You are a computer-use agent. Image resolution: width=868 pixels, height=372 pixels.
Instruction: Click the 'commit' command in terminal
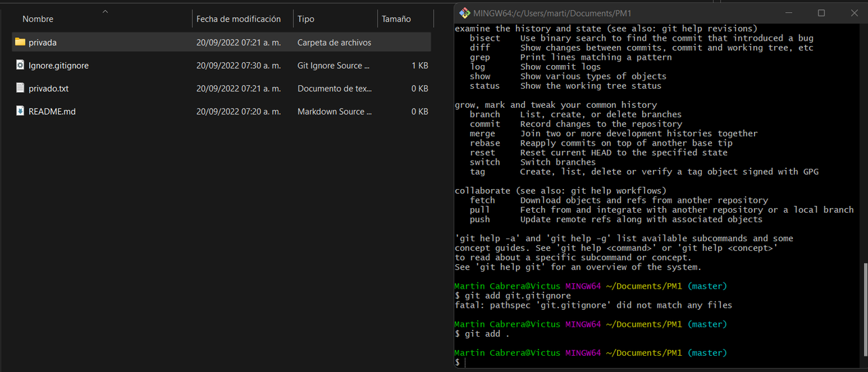tap(485, 124)
